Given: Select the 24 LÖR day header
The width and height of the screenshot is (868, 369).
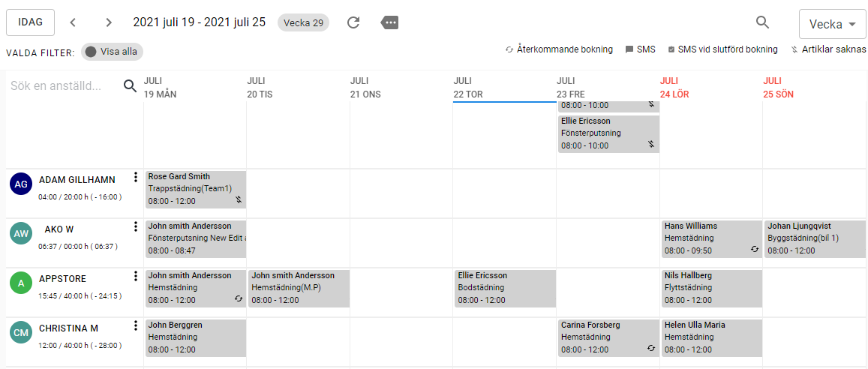Looking at the screenshot, I should point(674,88).
